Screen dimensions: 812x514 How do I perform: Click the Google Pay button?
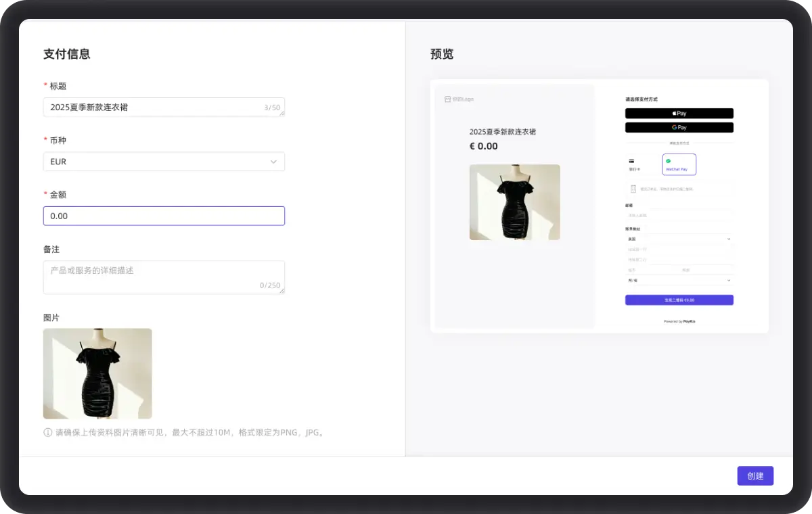click(679, 127)
